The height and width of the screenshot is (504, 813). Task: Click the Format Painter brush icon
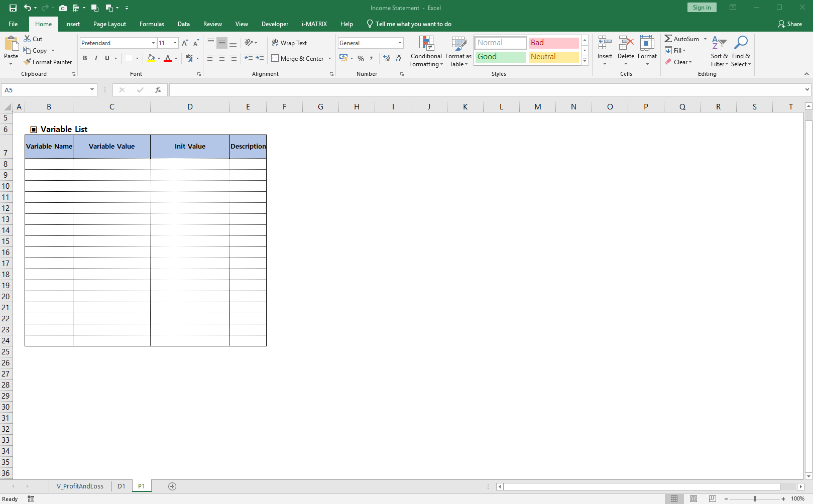click(28, 62)
